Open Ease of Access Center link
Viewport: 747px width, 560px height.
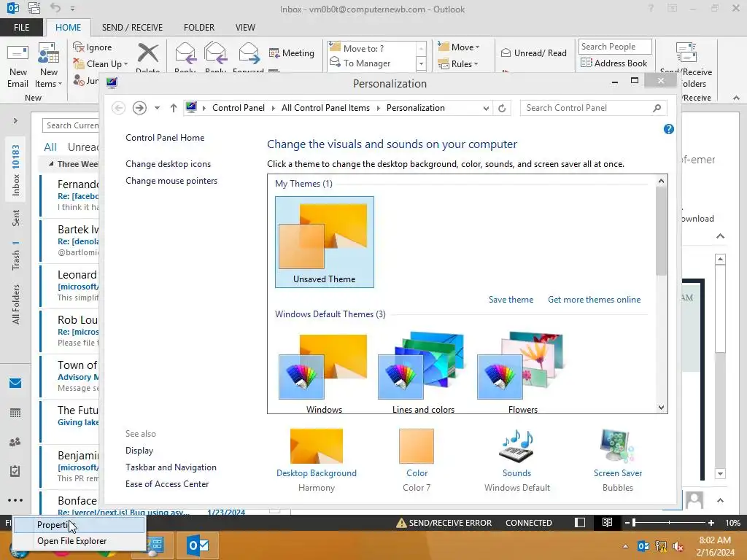point(167,484)
